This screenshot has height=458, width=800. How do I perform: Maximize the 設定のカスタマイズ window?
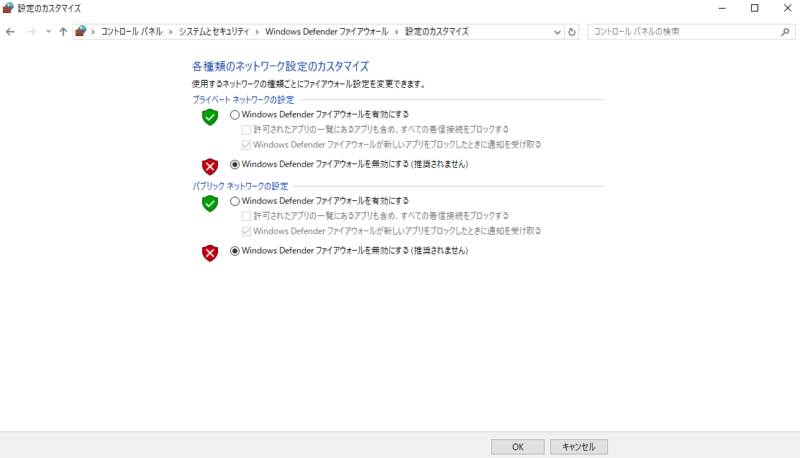pos(755,8)
